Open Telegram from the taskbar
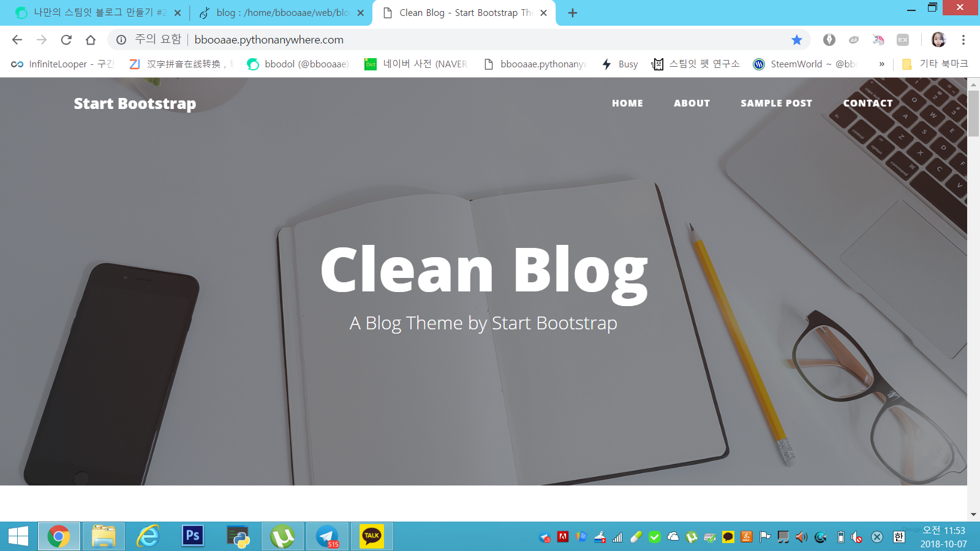The width and height of the screenshot is (980, 551). (x=327, y=536)
